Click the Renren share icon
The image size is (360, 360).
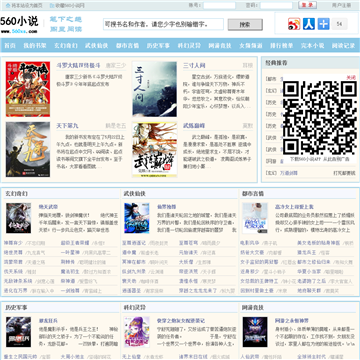[x=309, y=24]
